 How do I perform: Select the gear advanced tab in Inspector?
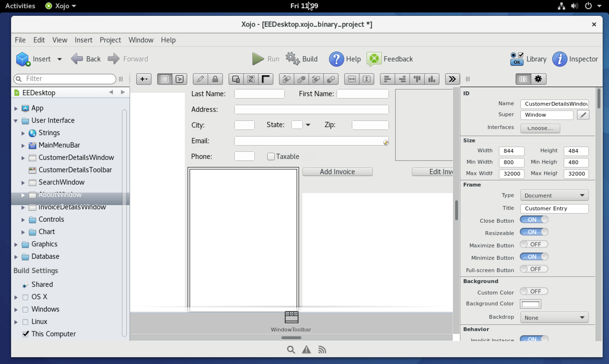[538, 79]
